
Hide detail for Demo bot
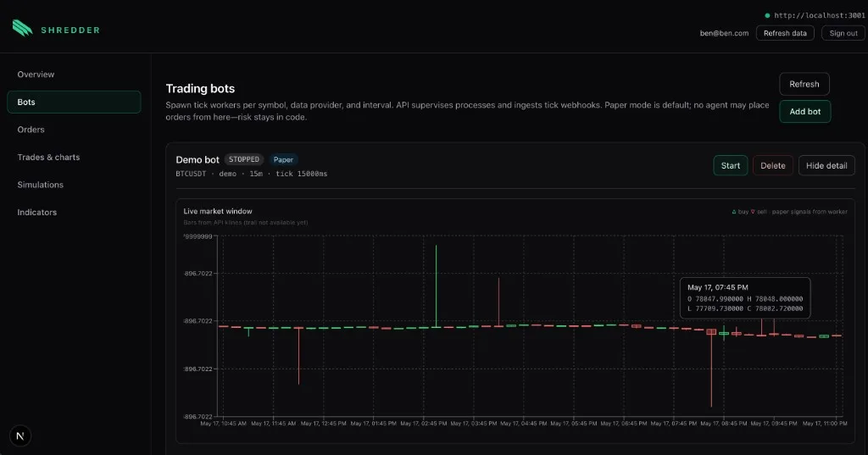[826, 165]
